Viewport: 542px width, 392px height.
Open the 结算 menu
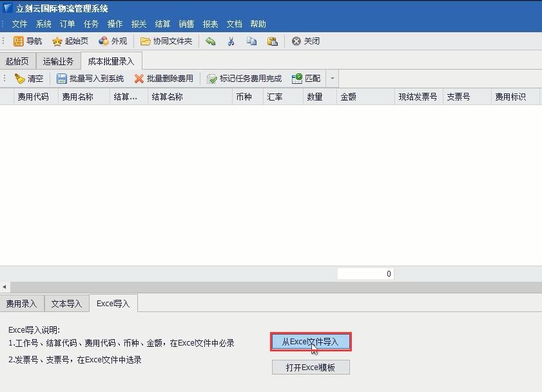click(x=162, y=24)
